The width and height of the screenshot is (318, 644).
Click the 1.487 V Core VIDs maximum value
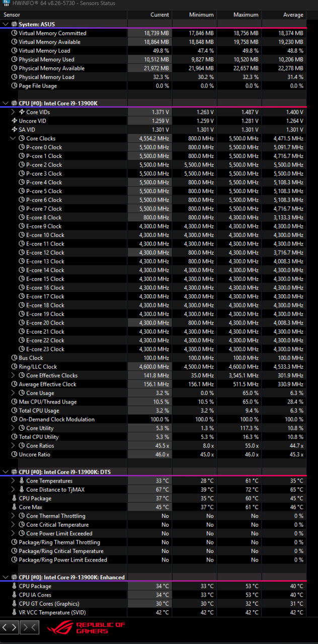250,112
